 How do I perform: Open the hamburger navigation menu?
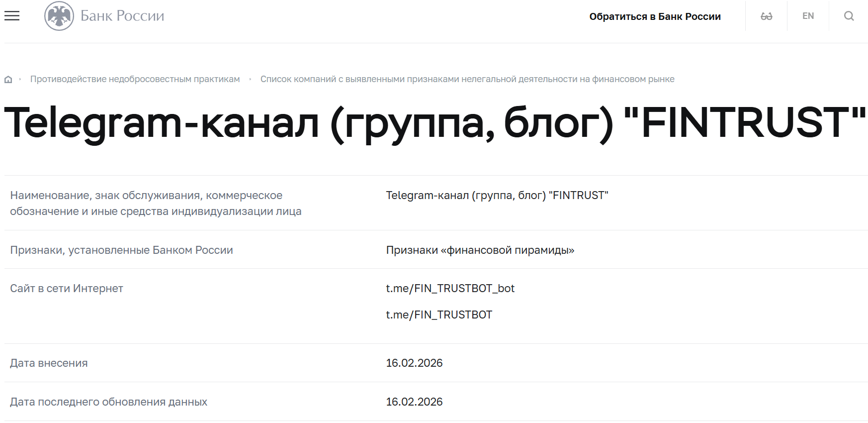tap(12, 16)
